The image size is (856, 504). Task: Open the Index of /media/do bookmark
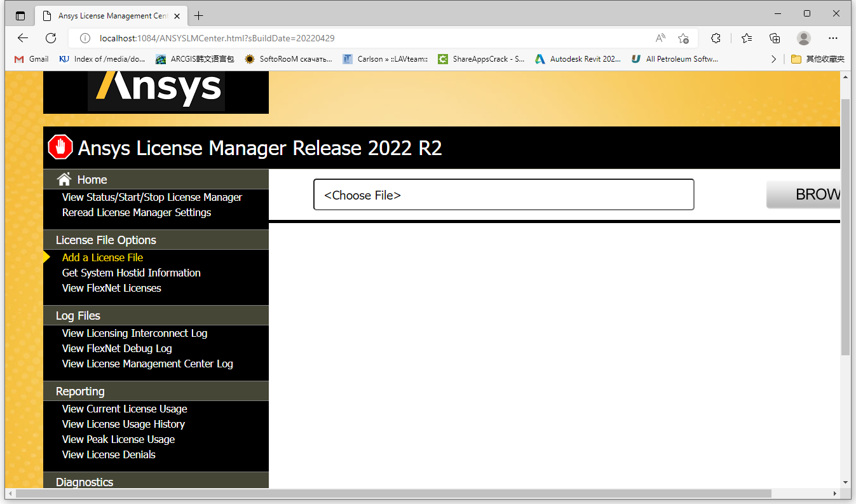pos(102,59)
